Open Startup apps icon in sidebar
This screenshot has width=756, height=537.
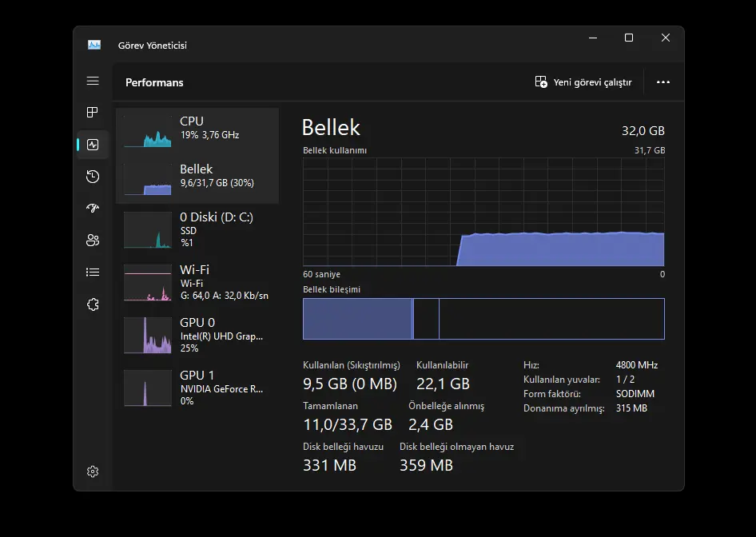93,209
